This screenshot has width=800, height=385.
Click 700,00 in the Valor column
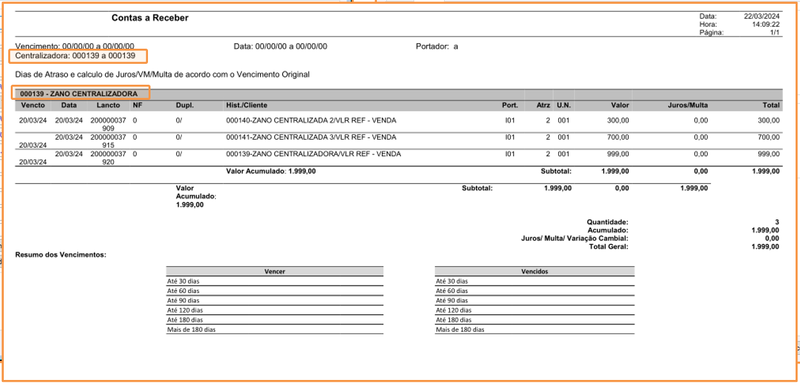coord(619,138)
